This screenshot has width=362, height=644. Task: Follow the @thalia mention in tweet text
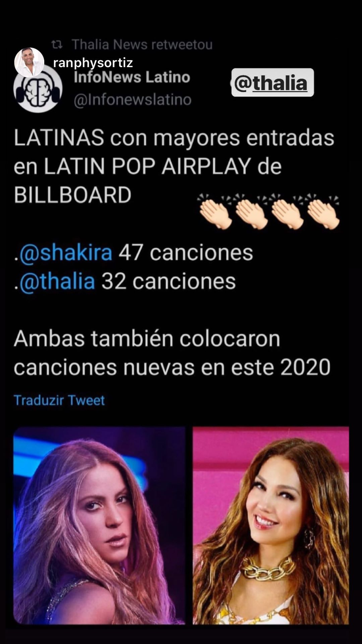[57, 281]
